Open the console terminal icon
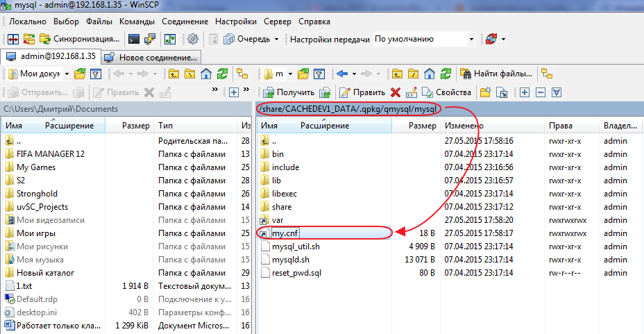644x334 pixels. pyautogui.click(x=134, y=39)
